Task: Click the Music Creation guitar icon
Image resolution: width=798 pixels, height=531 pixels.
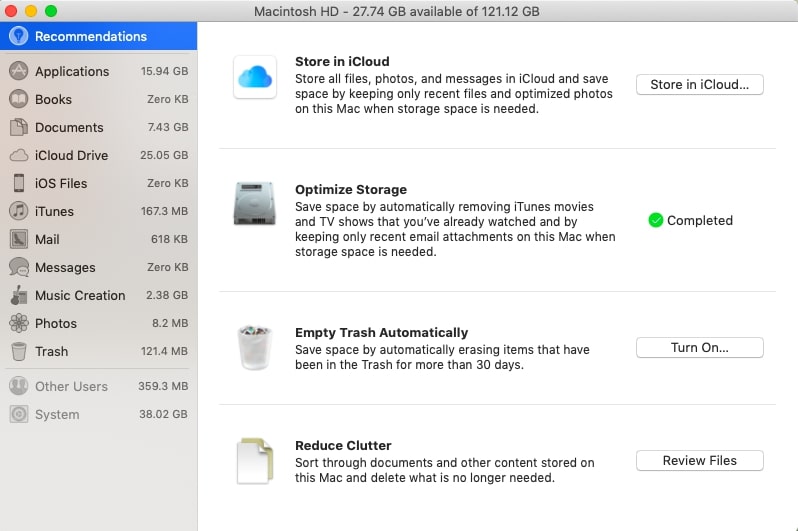Action: [19, 295]
